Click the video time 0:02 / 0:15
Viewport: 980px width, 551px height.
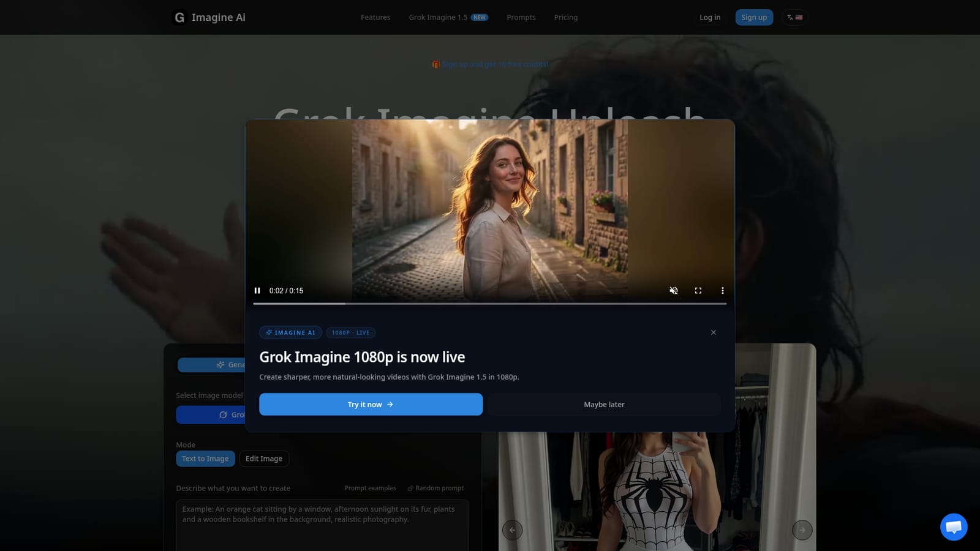click(x=286, y=291)
